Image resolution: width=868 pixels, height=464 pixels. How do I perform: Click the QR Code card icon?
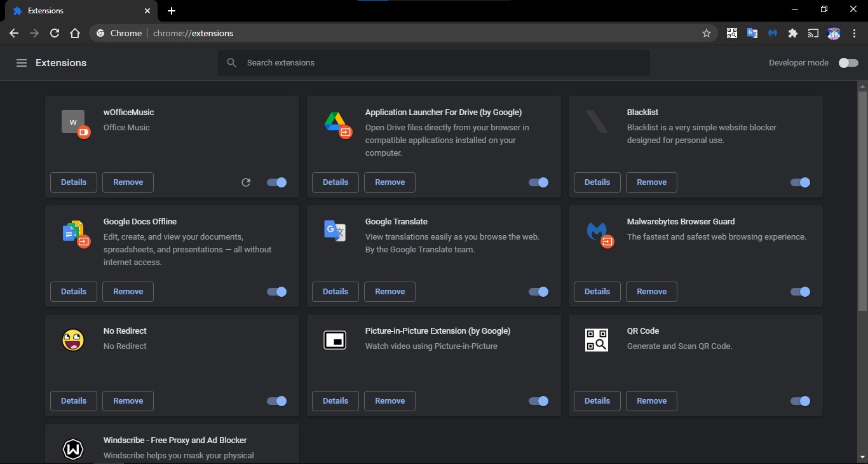click(x=597, y=340)
